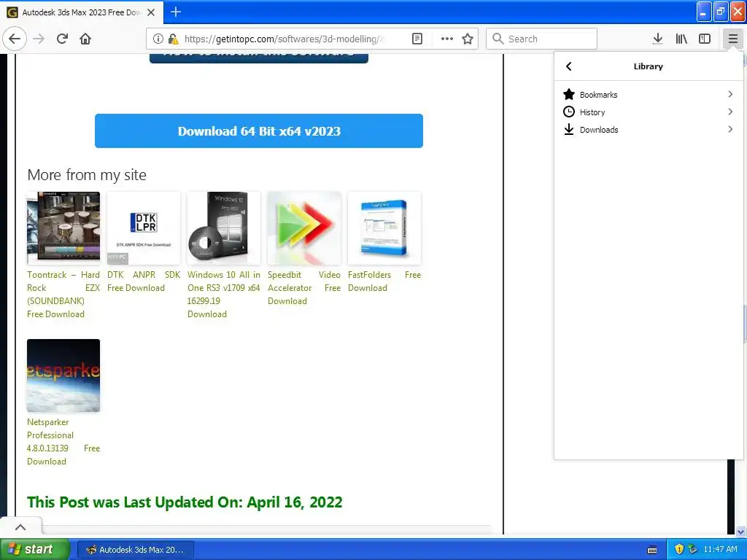The width and height of the screenshot is (747, 560).
Task: Expand the Bookmarks submenu chevron
Action: pyautogui.click(x=730, y=94)
